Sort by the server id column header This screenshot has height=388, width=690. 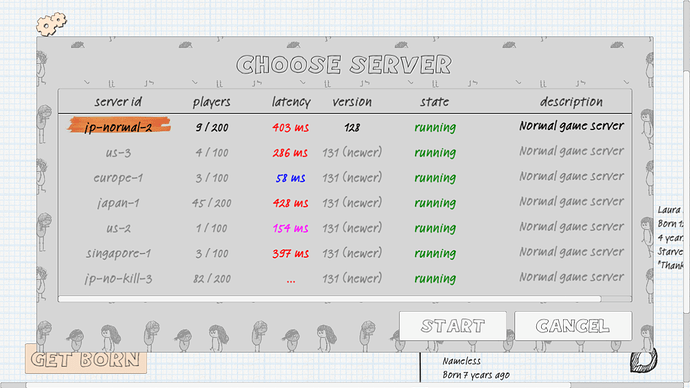click(118, 102)
